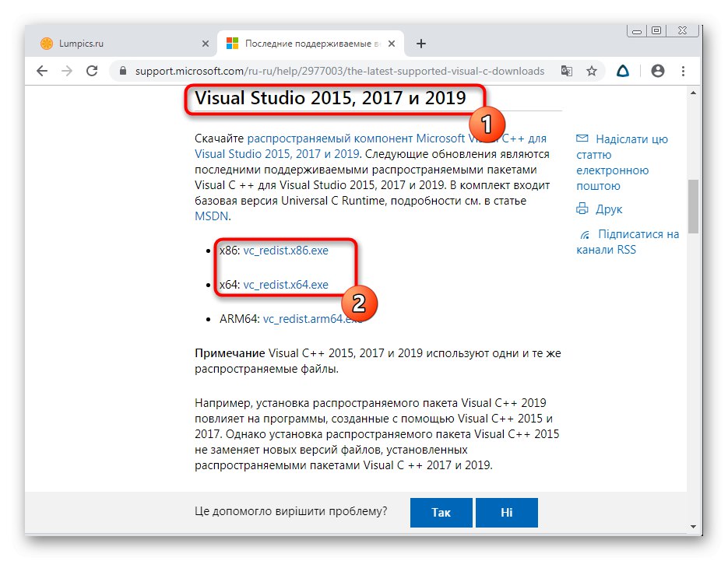Click the lock icon in address bar
This screenshot has width=728, height=561.
pyautogui.click(x=122, y=71)
